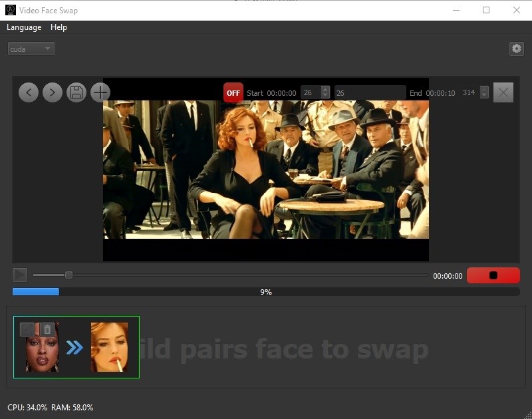Screen dimensions: 532x419
Task: Click the Start time field showing 00:00:00
Action: click(283, 93)
